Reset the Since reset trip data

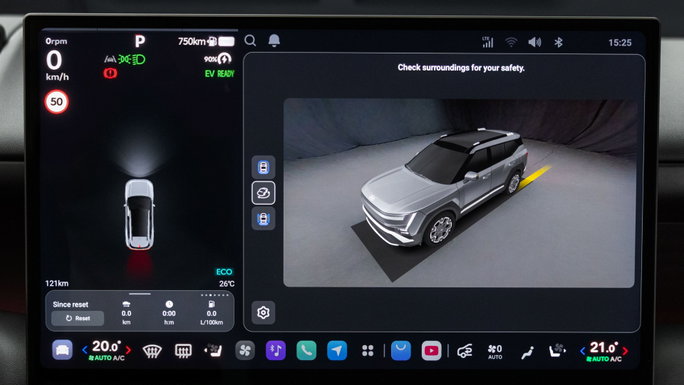tap(78, 318)
